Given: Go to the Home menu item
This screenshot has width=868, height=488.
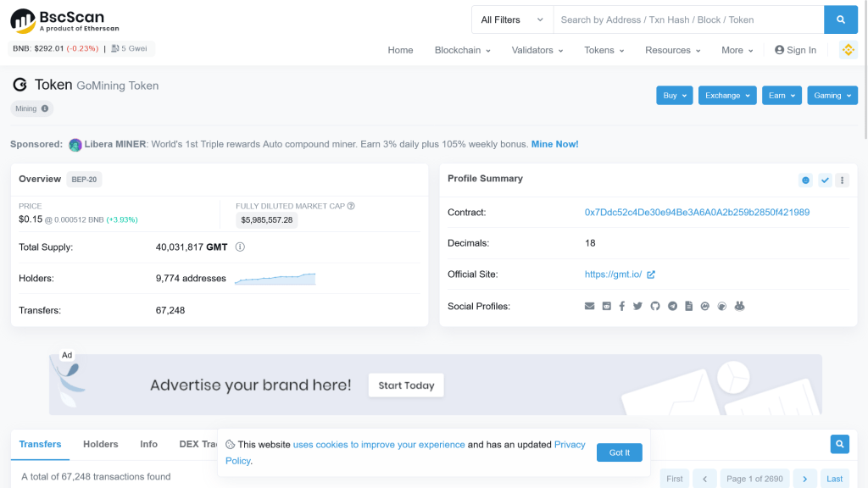Looking at the screenshot, I should click(400, 50).
